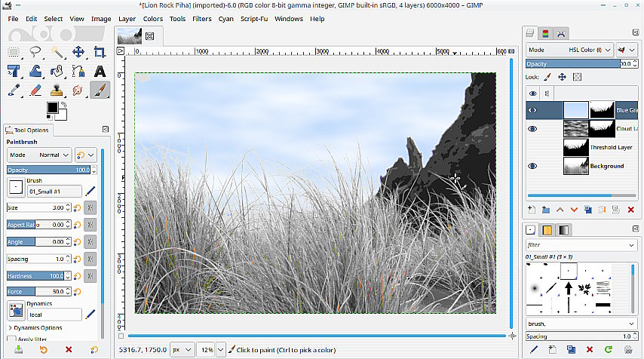Screen dimensions: 644x359
Task: Open the zoom 12% dropdown
Action: pyautogui.click(x=221, y=349)
